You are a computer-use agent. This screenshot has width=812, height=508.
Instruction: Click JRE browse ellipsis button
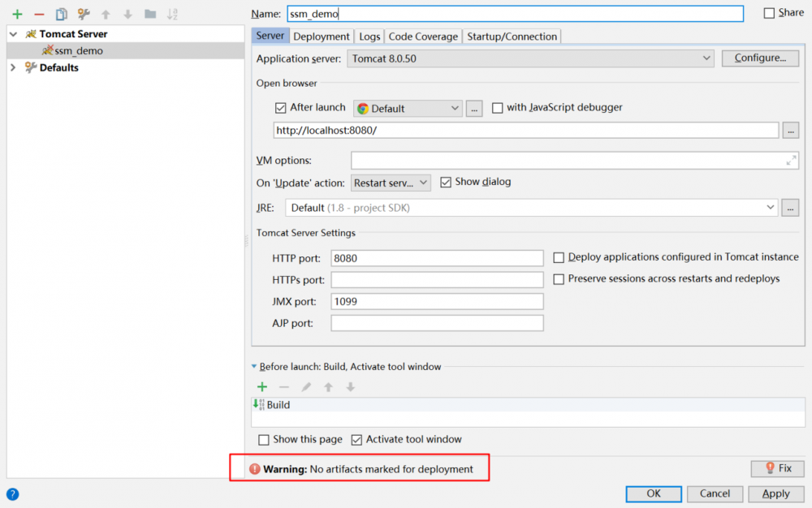[x=790, y=208]
